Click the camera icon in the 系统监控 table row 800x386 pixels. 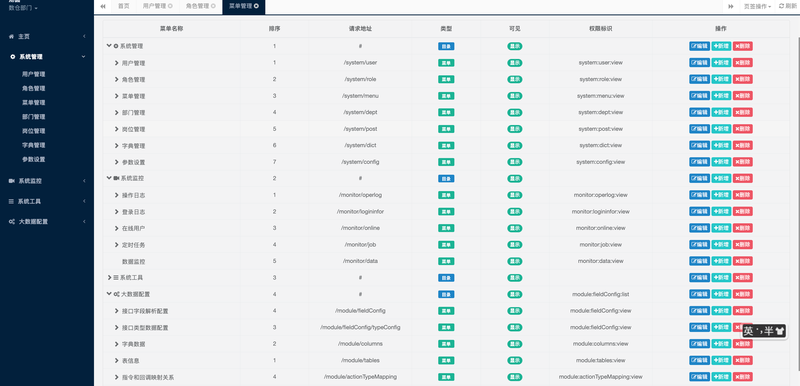tap(116, 178)
